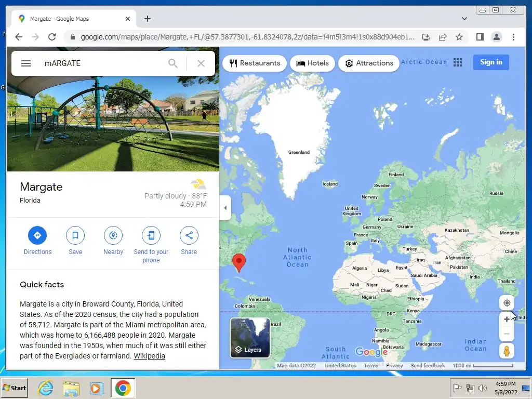
Task: Expand the tab search dropdown
Action: click(464, 19)
